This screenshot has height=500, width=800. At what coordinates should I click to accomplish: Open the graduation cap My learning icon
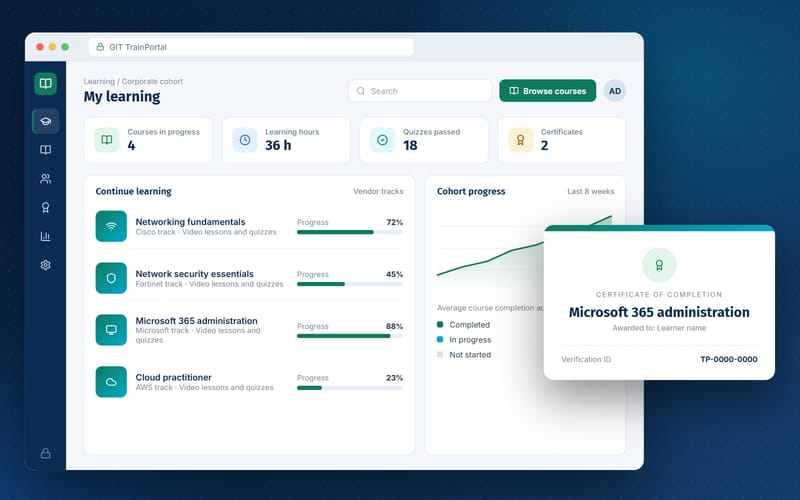click(45, 121)
